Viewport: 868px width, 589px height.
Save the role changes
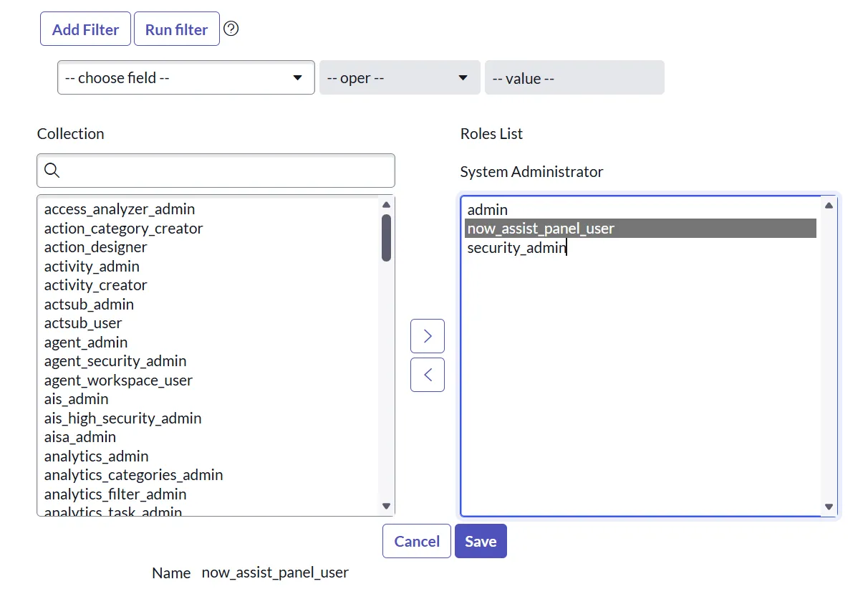(481, 541)
